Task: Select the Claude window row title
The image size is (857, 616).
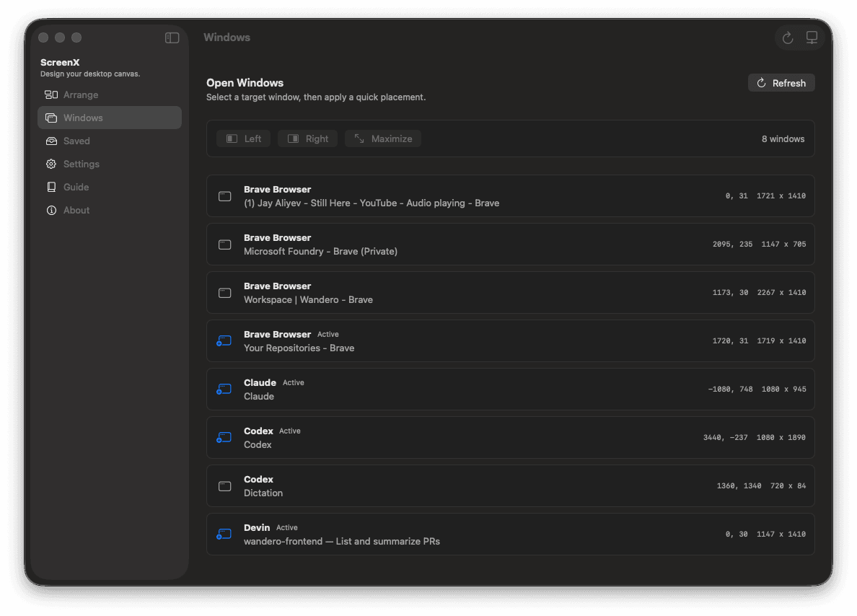Action: (260, 382)
